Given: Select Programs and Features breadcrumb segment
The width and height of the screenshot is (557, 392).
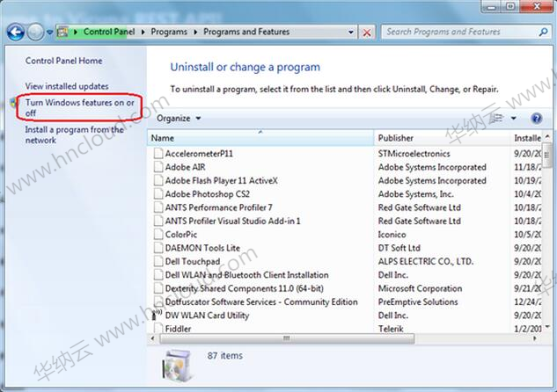Looking at the screenshot, I should point(246,32).
